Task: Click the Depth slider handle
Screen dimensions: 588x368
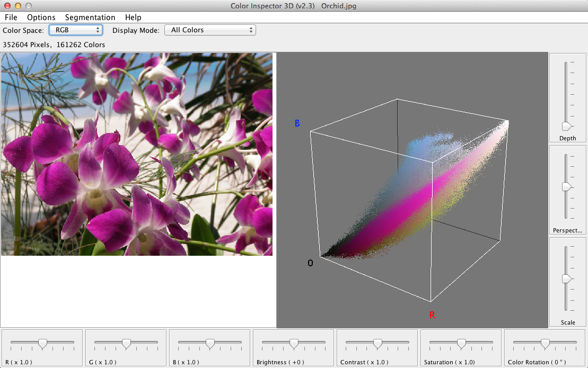Action: (x=567, y=126)
